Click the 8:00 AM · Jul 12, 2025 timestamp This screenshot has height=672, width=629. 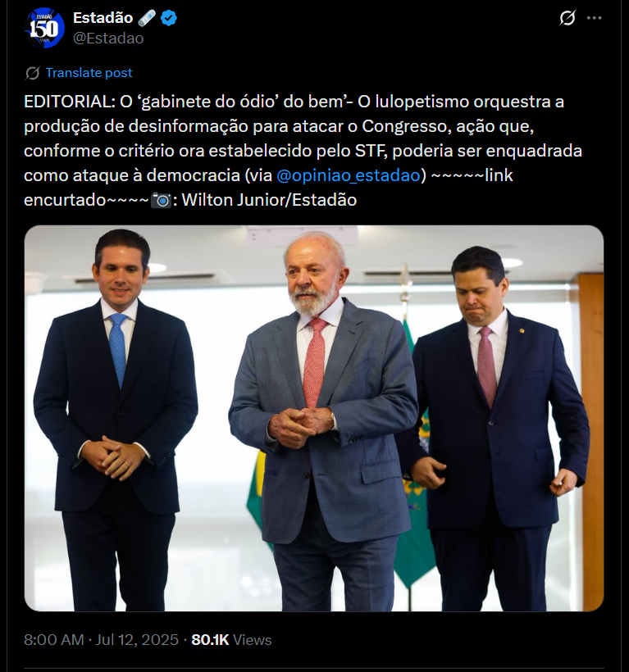[x=101, y=639]
